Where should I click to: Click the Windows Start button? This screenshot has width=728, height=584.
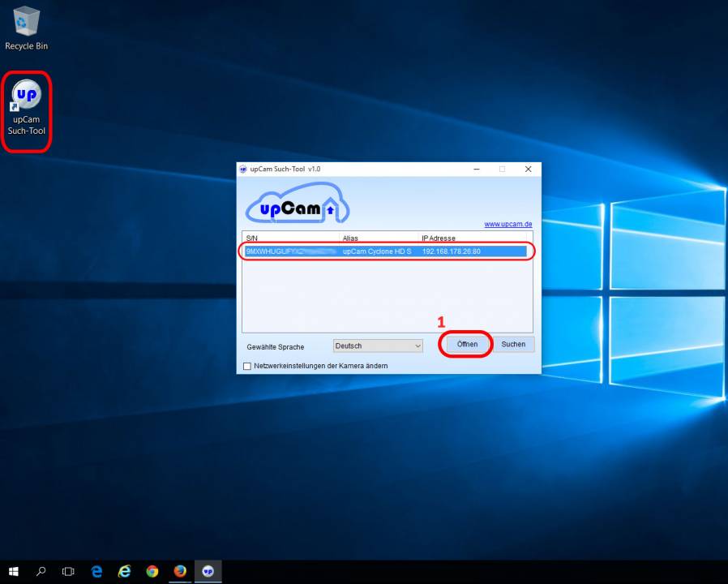pos(14,572)
